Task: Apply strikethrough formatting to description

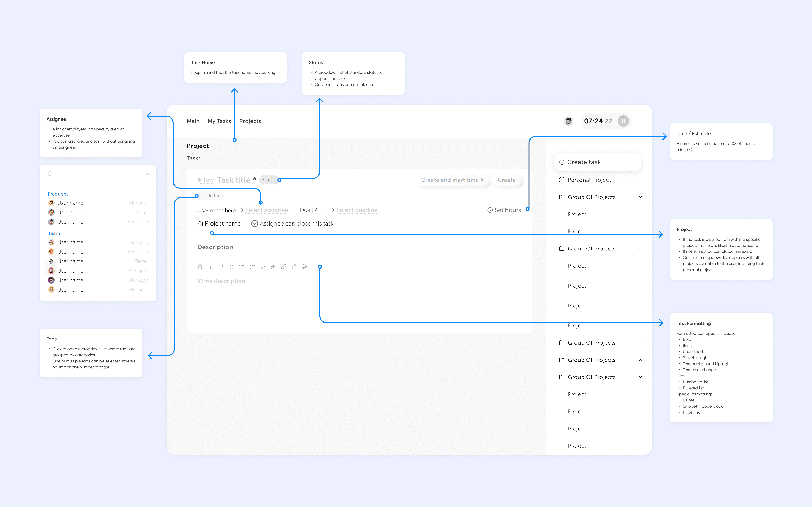Action: (231, 267)
